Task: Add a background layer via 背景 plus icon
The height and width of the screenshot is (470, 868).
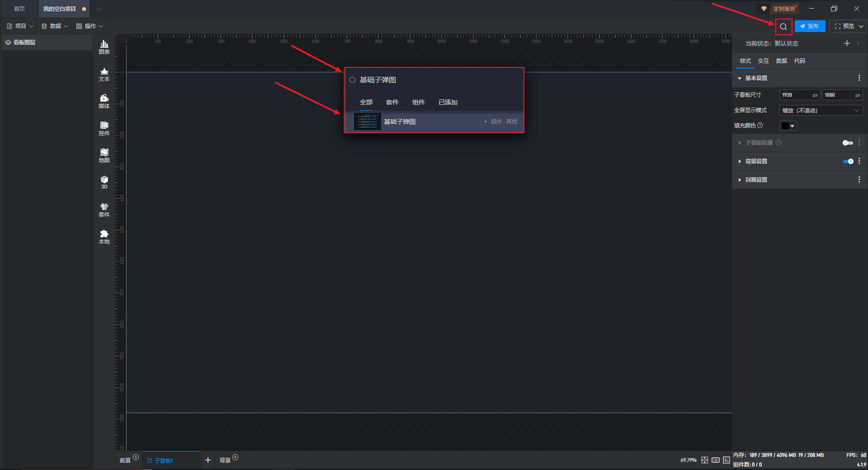Action: coord(235,457)
